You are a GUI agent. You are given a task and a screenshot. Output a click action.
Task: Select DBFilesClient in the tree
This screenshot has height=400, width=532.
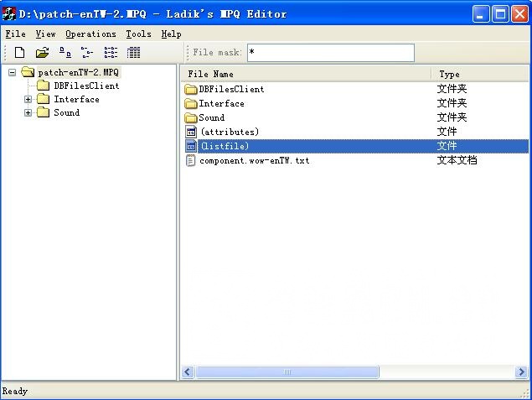(x=86, y=86)
